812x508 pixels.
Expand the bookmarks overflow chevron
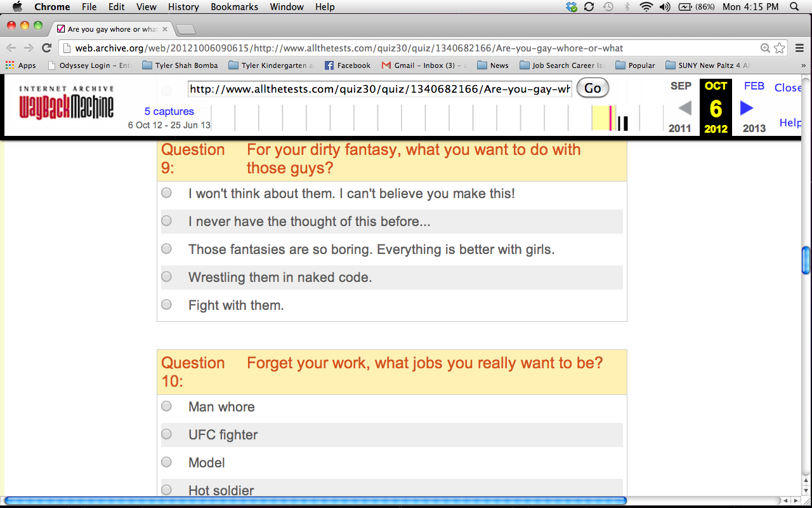[x=804, y=65]
